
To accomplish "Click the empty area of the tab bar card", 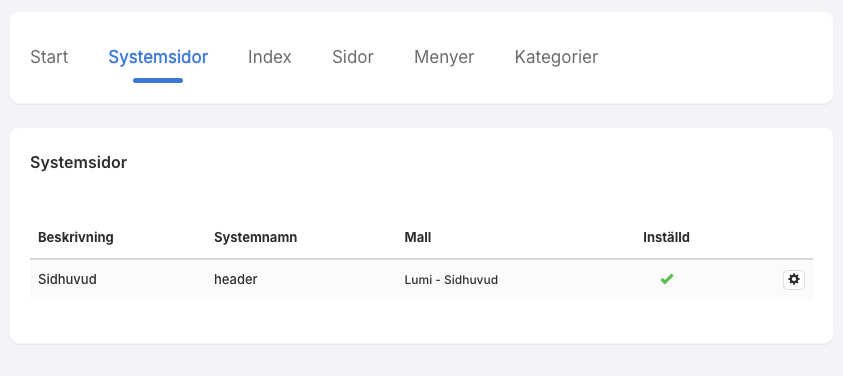I will click(x=715, y=58).
